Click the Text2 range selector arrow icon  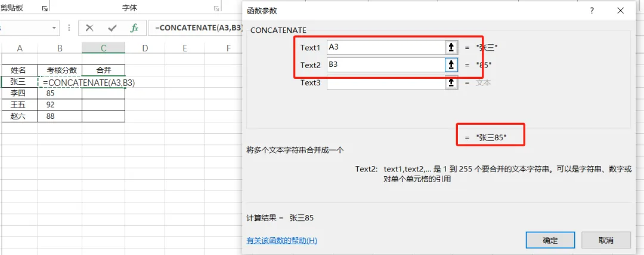pos(451,64)
